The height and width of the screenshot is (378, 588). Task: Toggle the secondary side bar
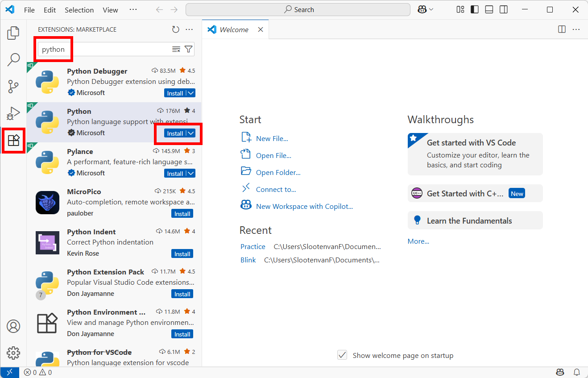click(503, 10)
